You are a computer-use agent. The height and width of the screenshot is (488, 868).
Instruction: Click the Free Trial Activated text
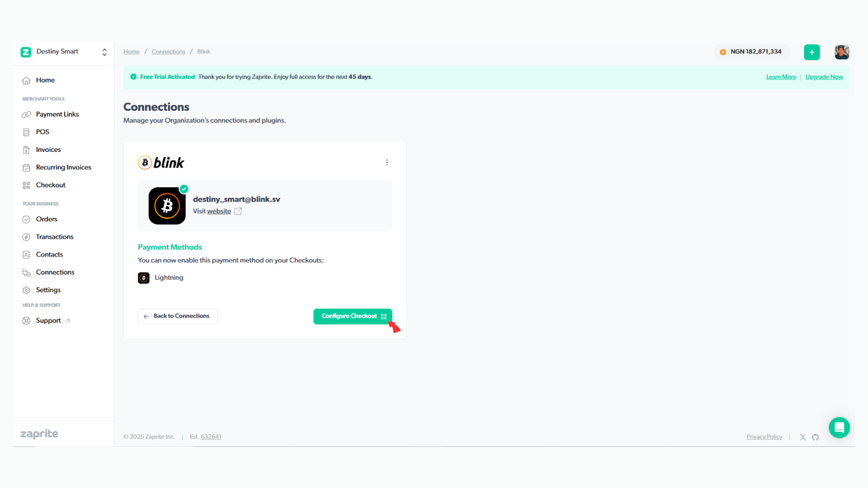[167, 77]
